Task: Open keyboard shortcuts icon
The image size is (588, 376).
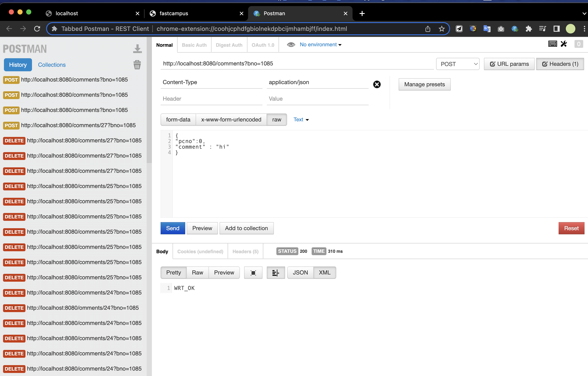Action: coord(553,44)
